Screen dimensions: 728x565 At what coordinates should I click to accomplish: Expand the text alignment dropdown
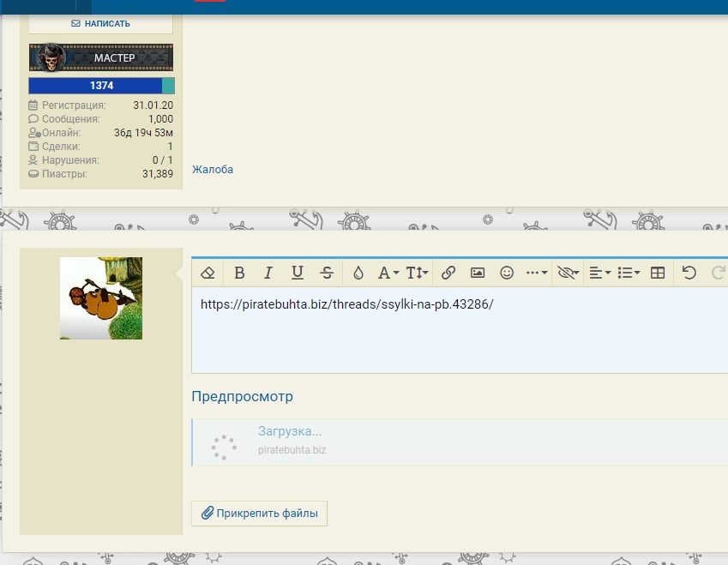point(600,273)
